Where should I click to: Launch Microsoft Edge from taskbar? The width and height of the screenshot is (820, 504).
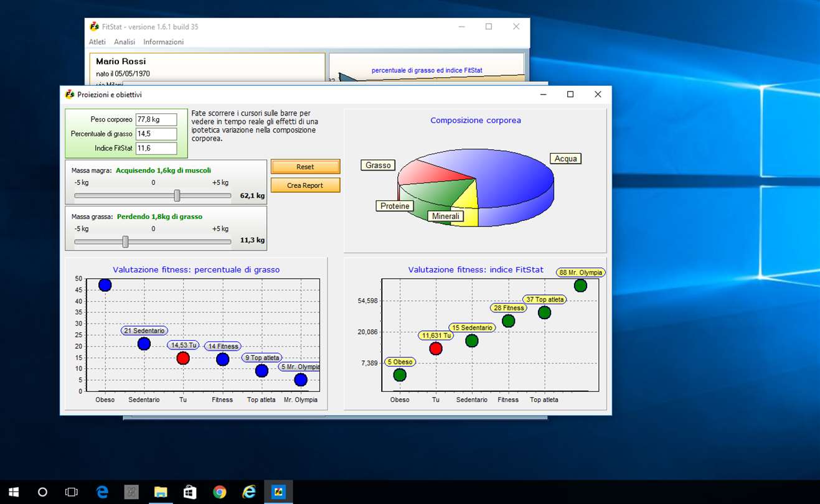tap(102, 492)
